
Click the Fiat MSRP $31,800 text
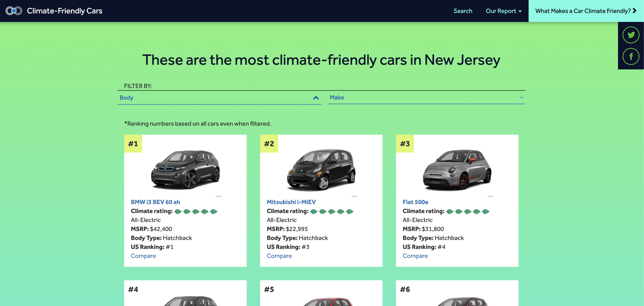423,229
